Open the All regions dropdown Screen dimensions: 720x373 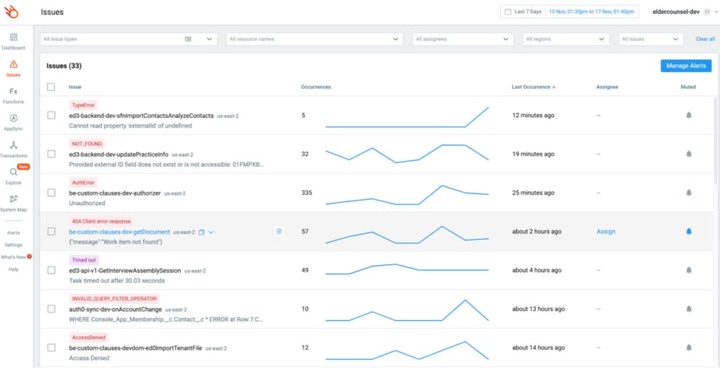pyautogui.click(x=566, y=40)
